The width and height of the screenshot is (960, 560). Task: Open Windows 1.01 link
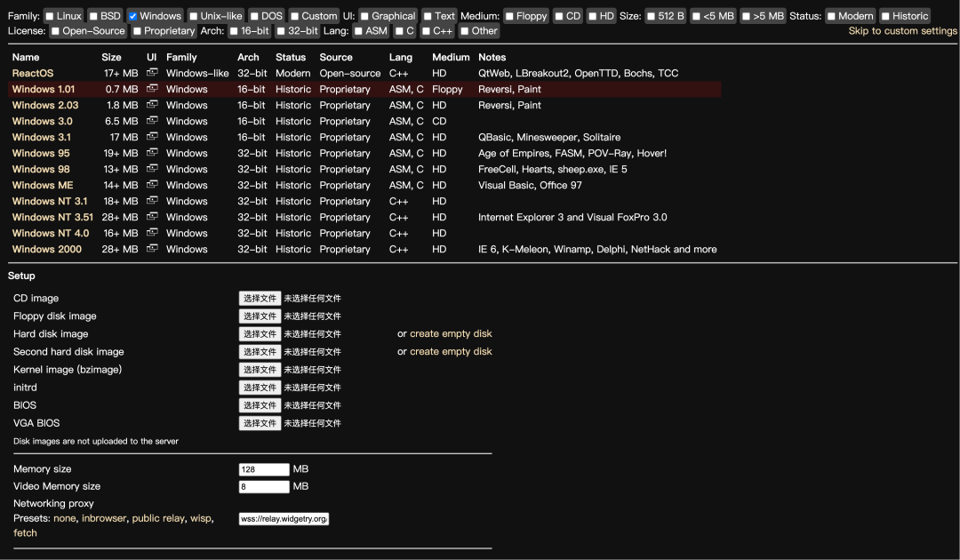[x=44, y=89]
